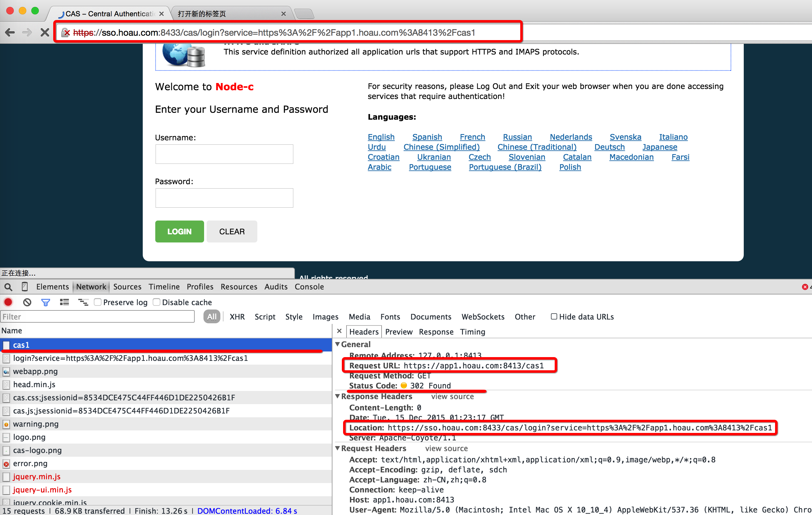Select the Chinese (Simplified) language link
This screenshot has width=812, height=515.
point(441,147)
